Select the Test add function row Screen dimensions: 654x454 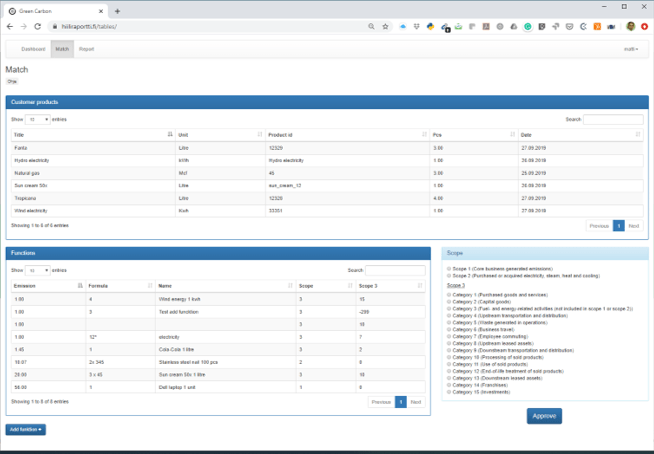click(218, 312)
